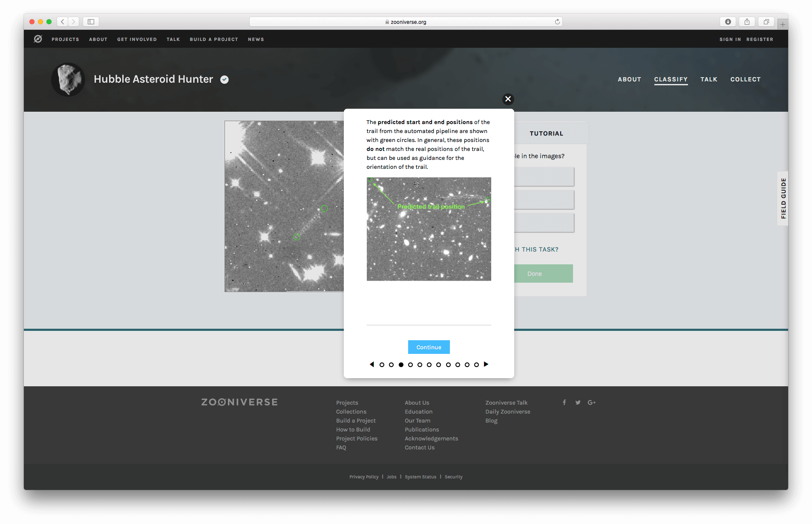Click the Hubble Asteroid Hunter avatar image
Viewport: 812px width, 524px height.
68,79
